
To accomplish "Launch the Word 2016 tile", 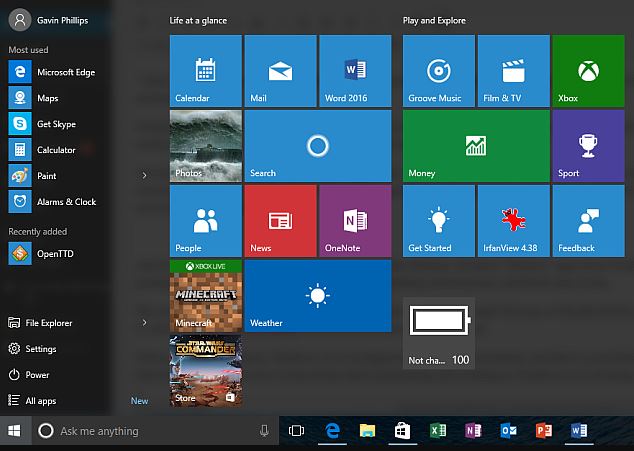I will point(355,71).
